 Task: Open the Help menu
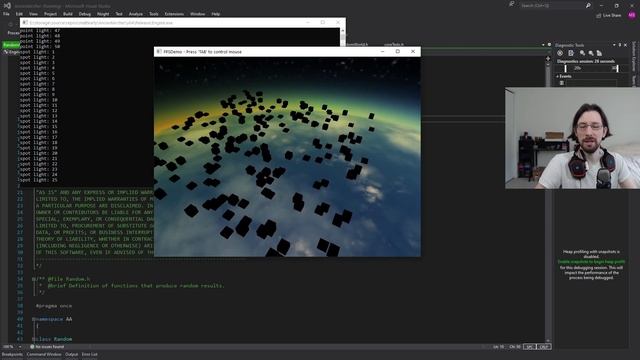coord(216,14)
